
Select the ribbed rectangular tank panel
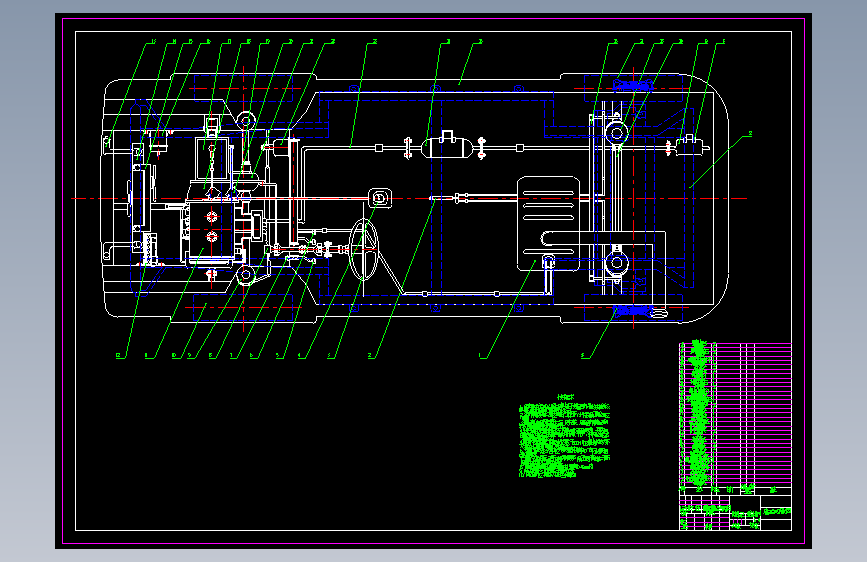(x=549, y=223)
